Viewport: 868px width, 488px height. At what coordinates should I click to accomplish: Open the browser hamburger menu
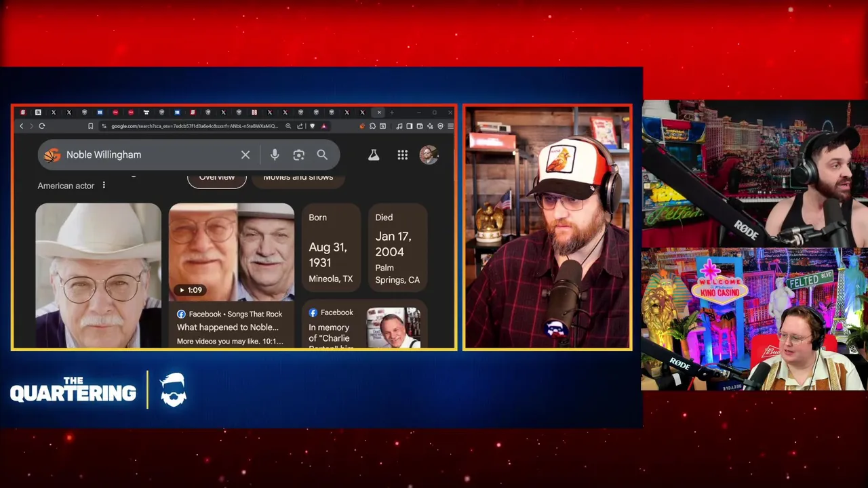pos(450,126)
